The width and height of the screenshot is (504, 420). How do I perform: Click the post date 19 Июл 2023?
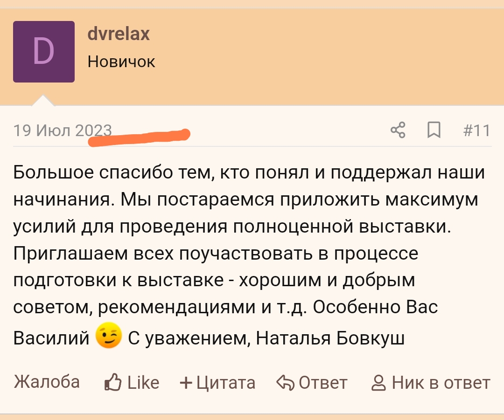63,131
